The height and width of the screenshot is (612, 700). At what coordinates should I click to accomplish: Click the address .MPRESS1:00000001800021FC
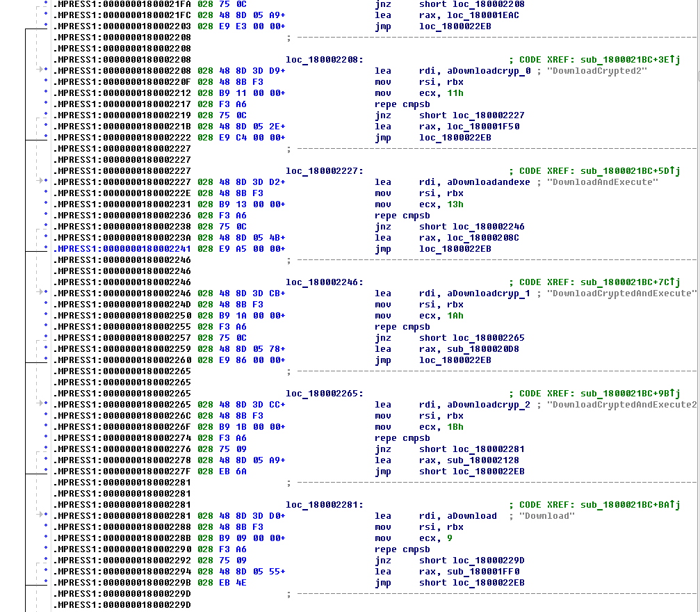122,15
